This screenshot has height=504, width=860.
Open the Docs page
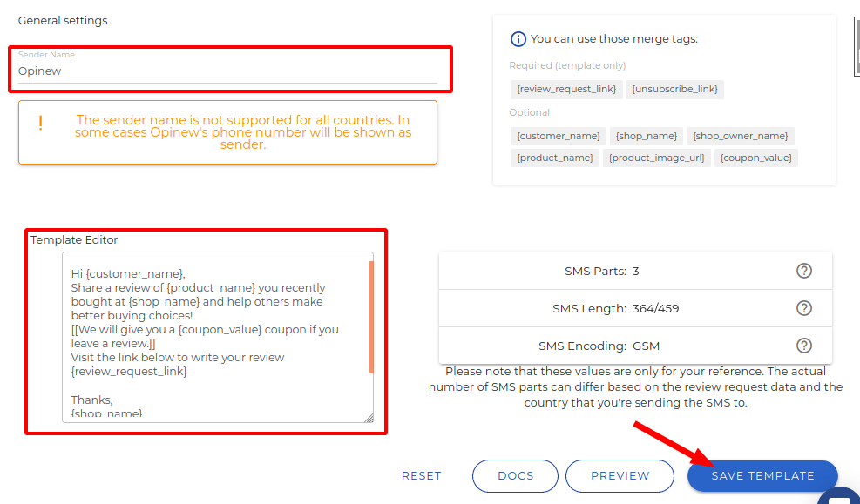pyautogui.click(x=516, y=476)
